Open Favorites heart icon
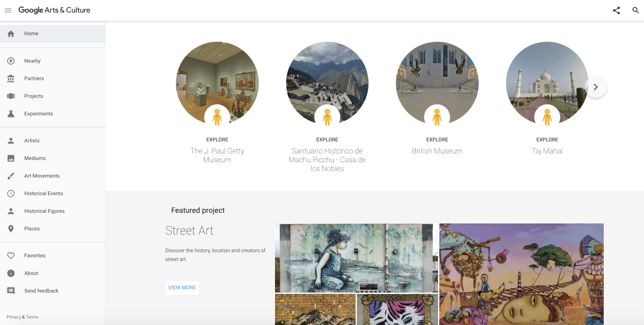The image size is (644, 325). click(11, 255)
